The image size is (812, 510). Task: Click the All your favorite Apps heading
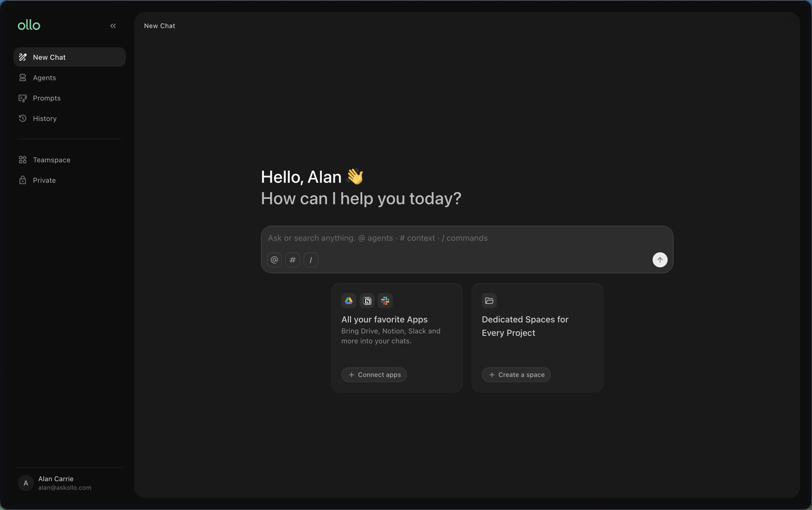(x=385, y=320)
